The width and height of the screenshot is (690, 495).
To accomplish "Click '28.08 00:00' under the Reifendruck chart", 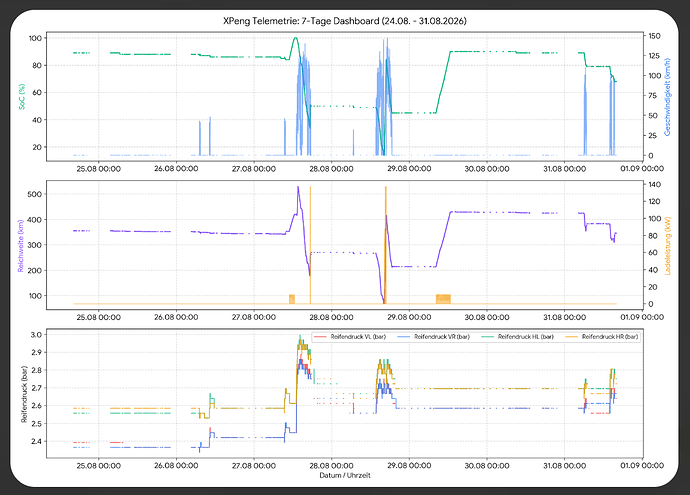I will (x=331, y=466).
